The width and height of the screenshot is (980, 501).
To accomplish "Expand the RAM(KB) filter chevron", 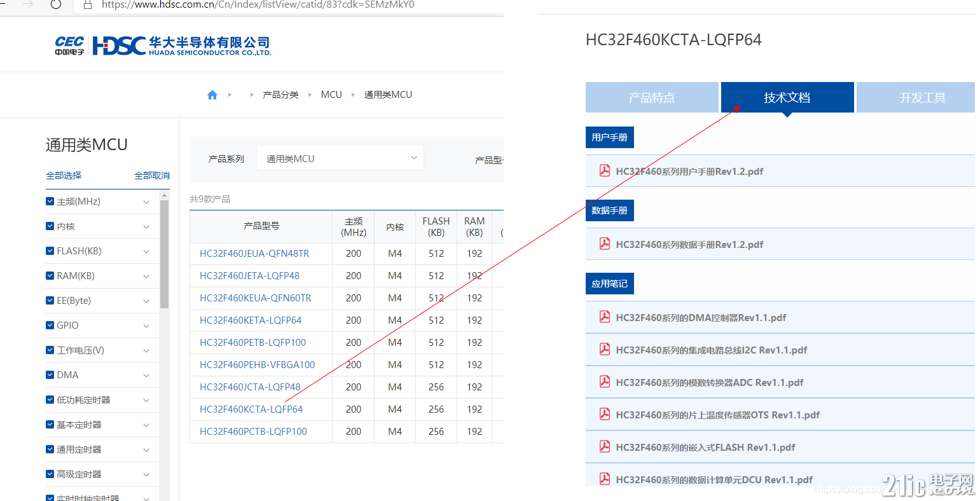I will pyautogui.click(x=146, y=277).
